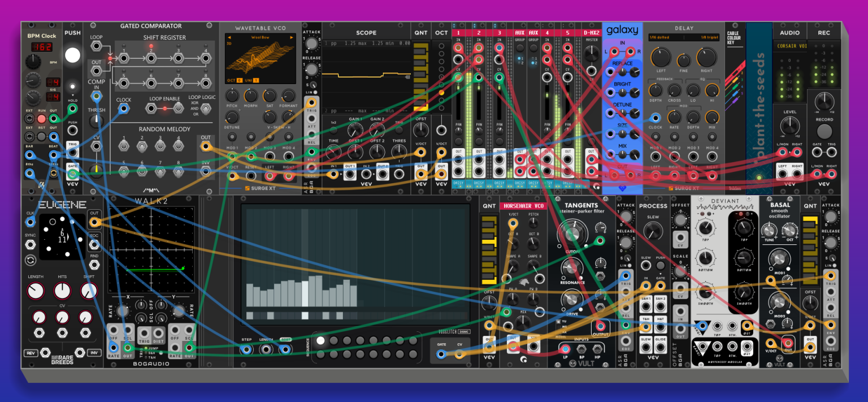The width and height of the screenshot is (868, 402).
Task: Click the large white PUSH button
Action: point(72,55)
